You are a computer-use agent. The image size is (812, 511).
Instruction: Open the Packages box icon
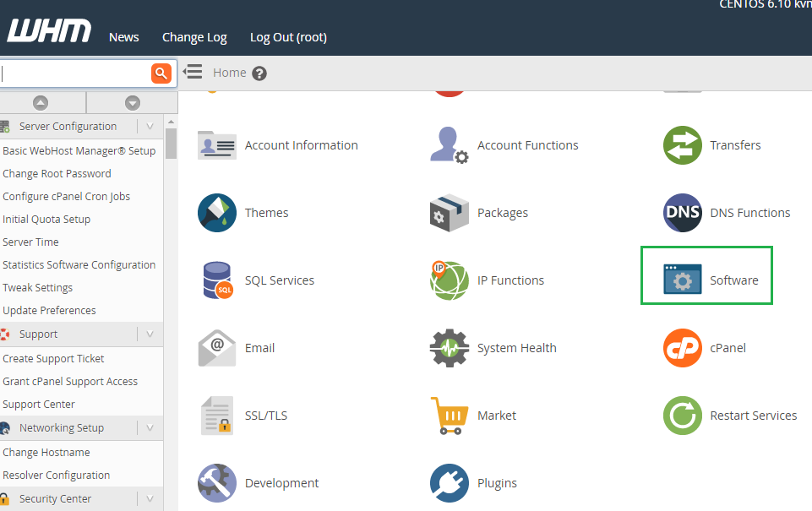point(449,213)
